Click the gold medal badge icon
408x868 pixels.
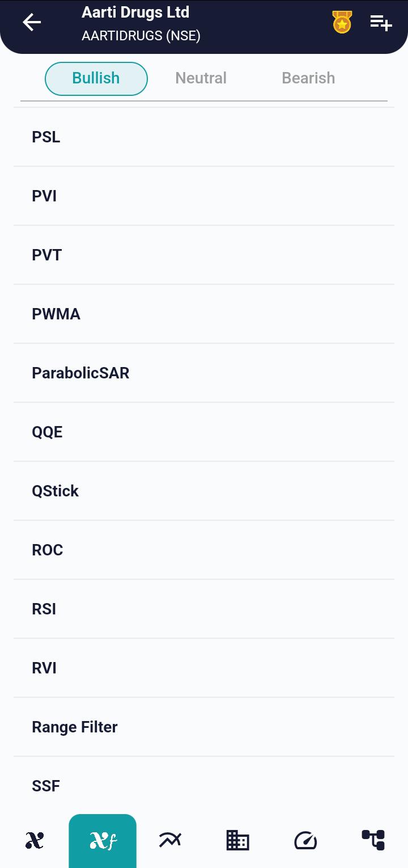(342, 23)
